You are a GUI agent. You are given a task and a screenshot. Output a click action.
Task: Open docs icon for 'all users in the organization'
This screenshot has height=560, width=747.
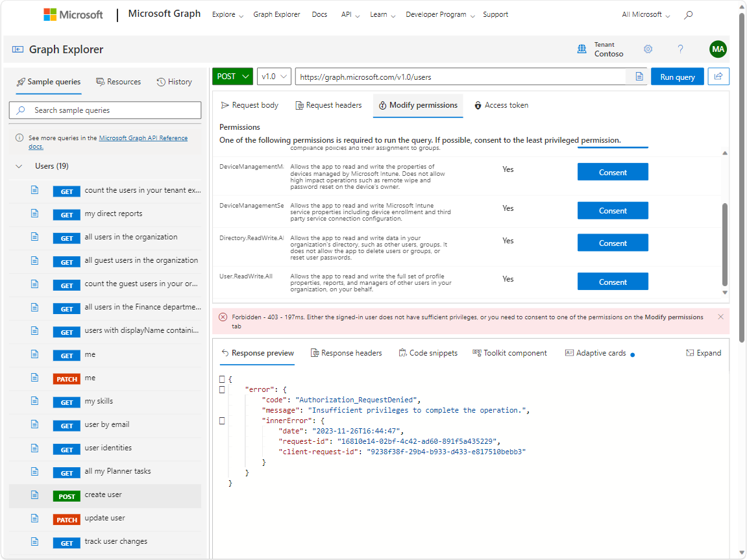point(35,237)
